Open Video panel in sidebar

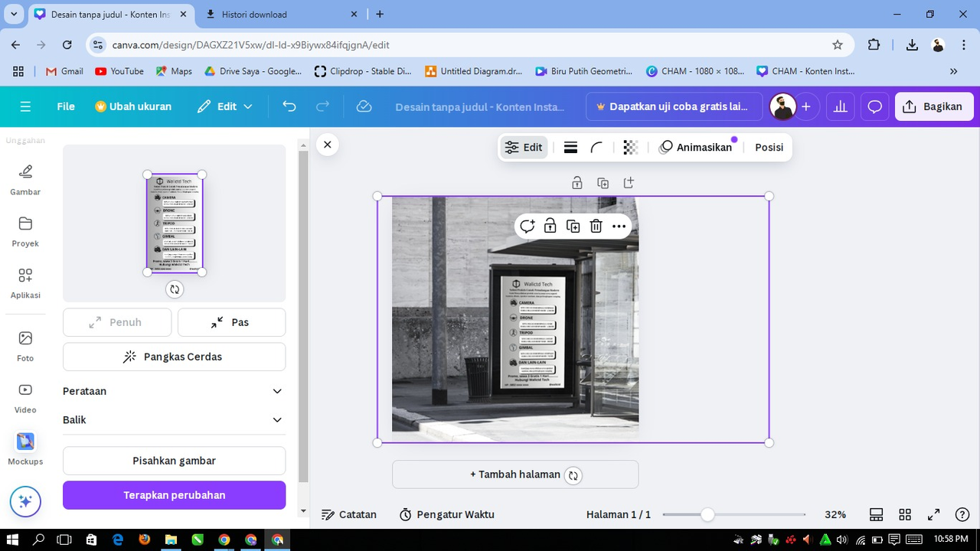coord(25,397)
